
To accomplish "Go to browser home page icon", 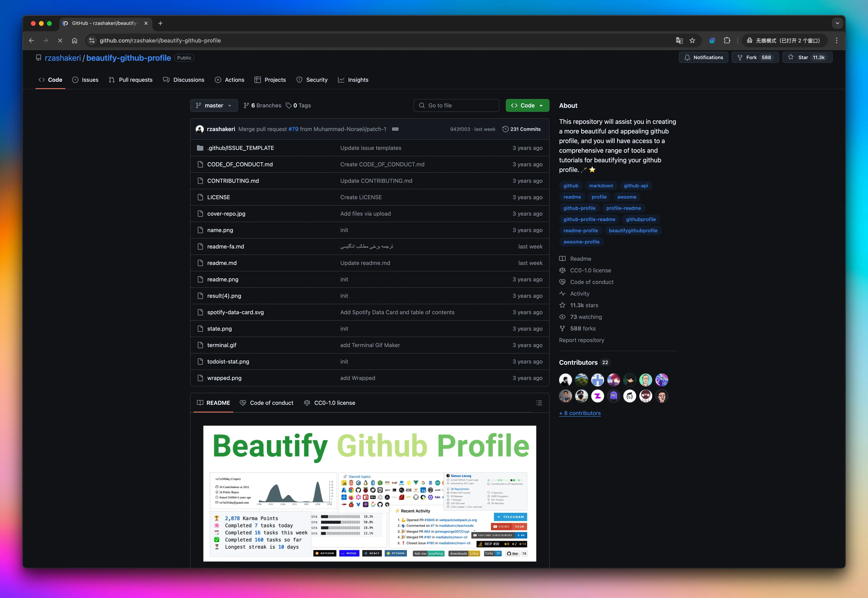I will (x=75, y=40).
